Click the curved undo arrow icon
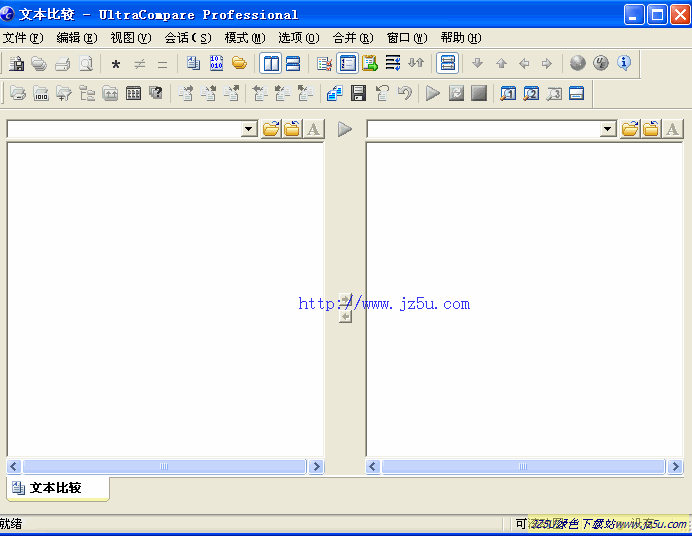 (x=405, y=94)
